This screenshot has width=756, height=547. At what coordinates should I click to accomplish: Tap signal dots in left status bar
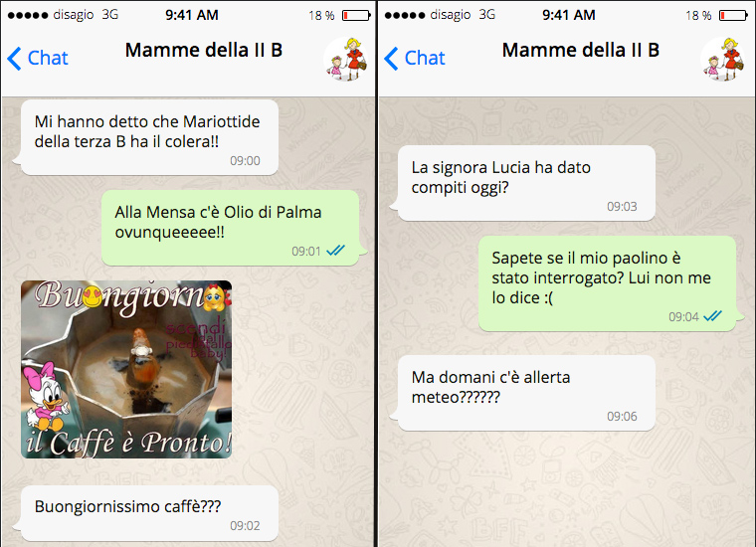coord(28,16)
